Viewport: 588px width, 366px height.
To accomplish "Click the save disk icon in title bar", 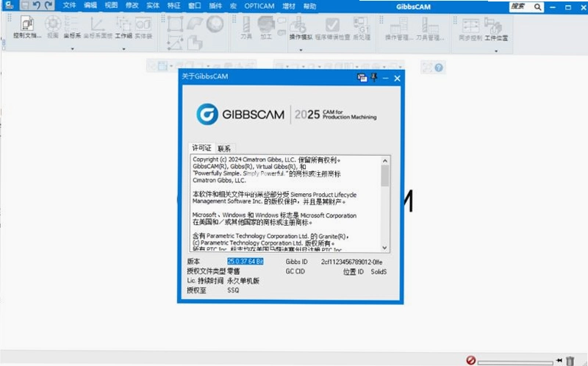I will click(x=25, y=5).
